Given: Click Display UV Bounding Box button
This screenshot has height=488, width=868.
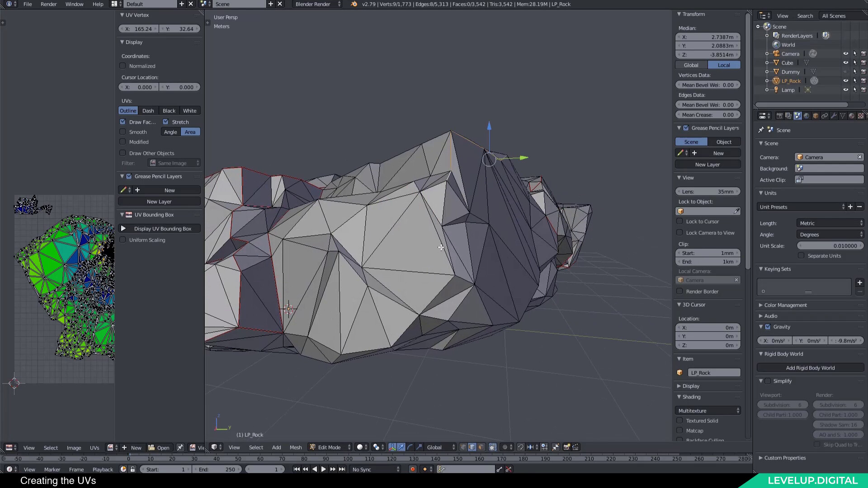Looking at the screenshot, I should (159, 229).
